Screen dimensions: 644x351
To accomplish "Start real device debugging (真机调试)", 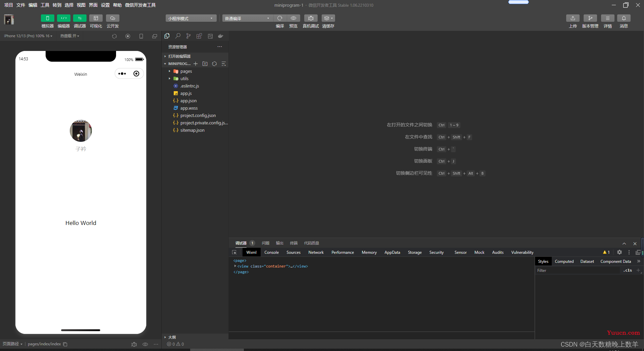I will [311, 18].
